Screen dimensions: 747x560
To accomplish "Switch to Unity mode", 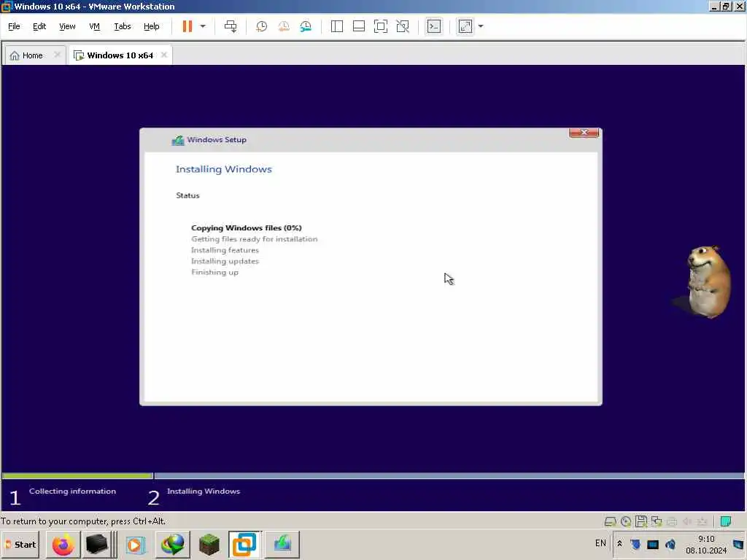I will pos(403,26).
